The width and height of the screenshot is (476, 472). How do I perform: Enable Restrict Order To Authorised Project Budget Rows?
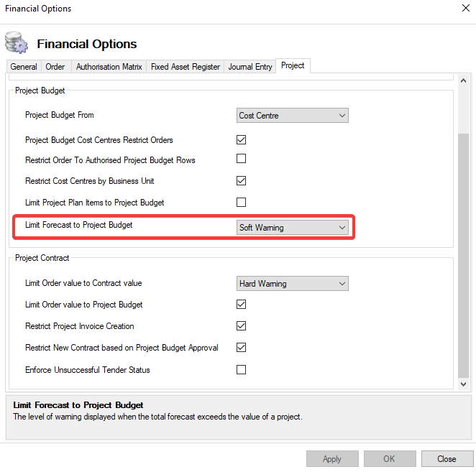coord(242,159)
